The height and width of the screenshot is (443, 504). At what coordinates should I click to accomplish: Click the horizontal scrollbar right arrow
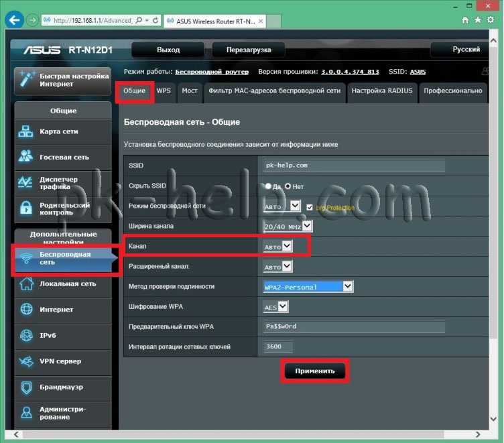click(478, 434)
